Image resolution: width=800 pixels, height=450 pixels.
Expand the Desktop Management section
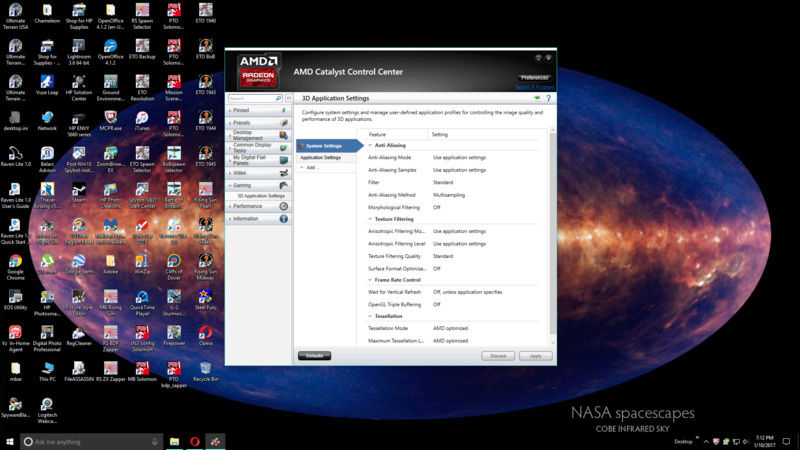(x=259, y=135)
